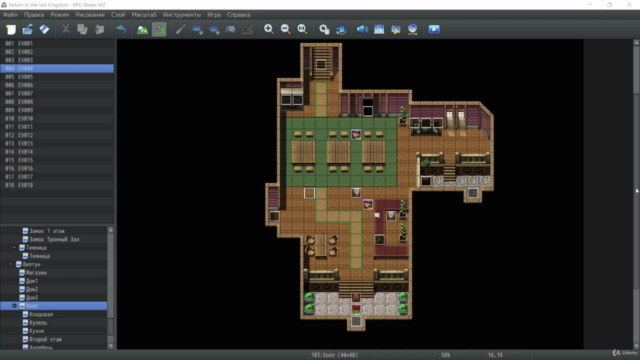Image resolution: width=640 pixels, height=360 pixels.
Task: Open the Слой menu
Action: pyautogui.click(x=118, y=15)
